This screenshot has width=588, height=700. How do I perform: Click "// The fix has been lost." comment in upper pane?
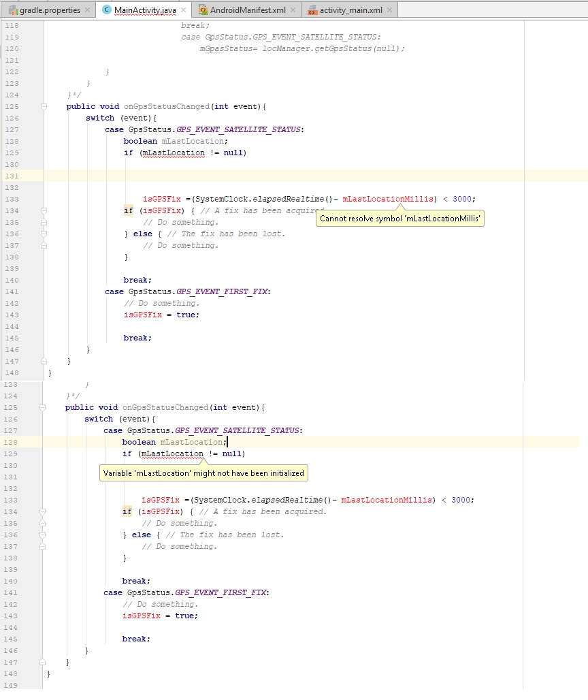(226, 234)
